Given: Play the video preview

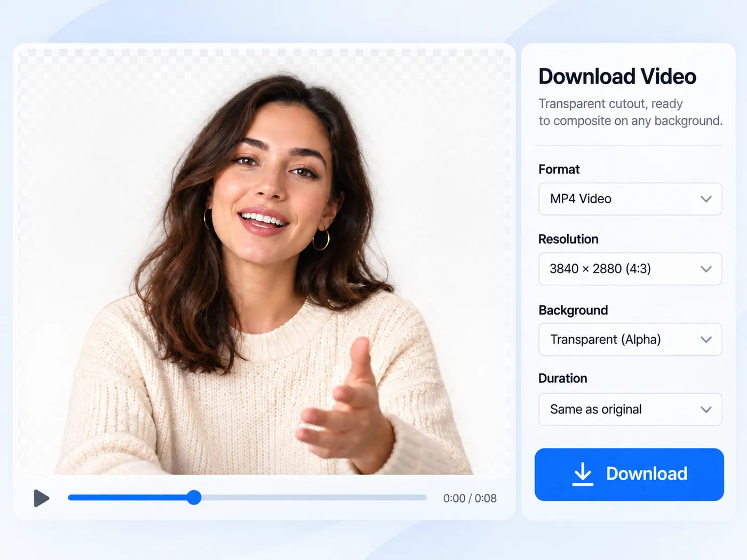Looking at the screenshot, I should pyautogui.click(x=41, y=498).
